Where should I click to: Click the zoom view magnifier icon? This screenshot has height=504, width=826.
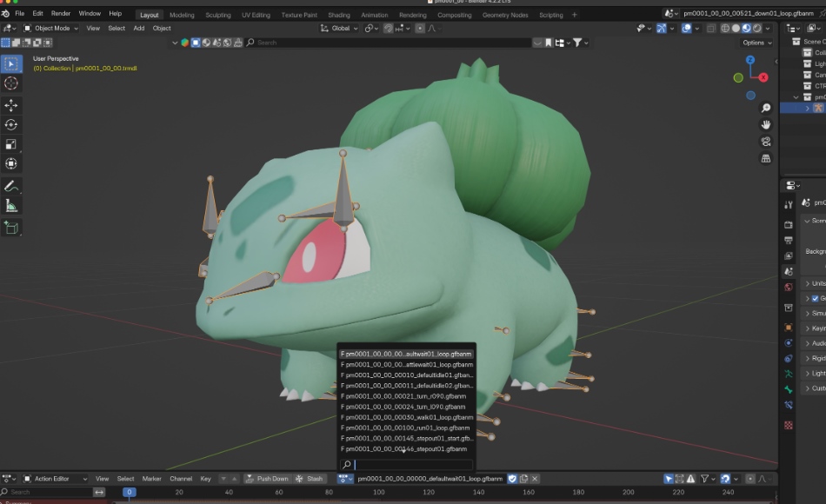pos(766,108)
